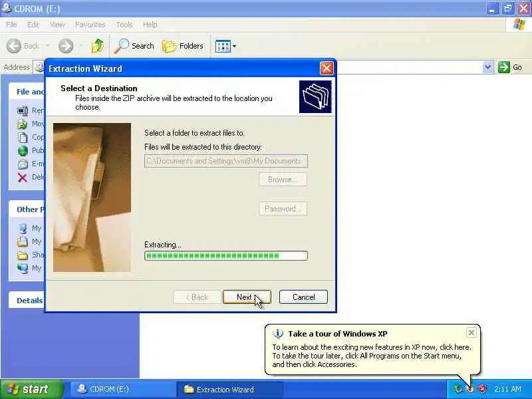Toggle the Folders toolbar button

coord(183,46)
